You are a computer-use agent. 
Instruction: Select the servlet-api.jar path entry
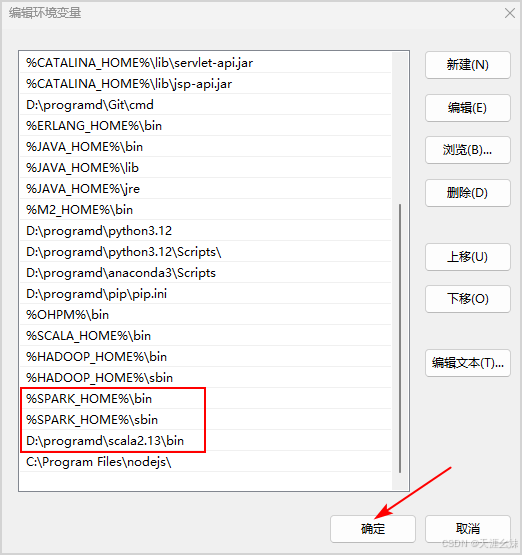coord(206,63)
